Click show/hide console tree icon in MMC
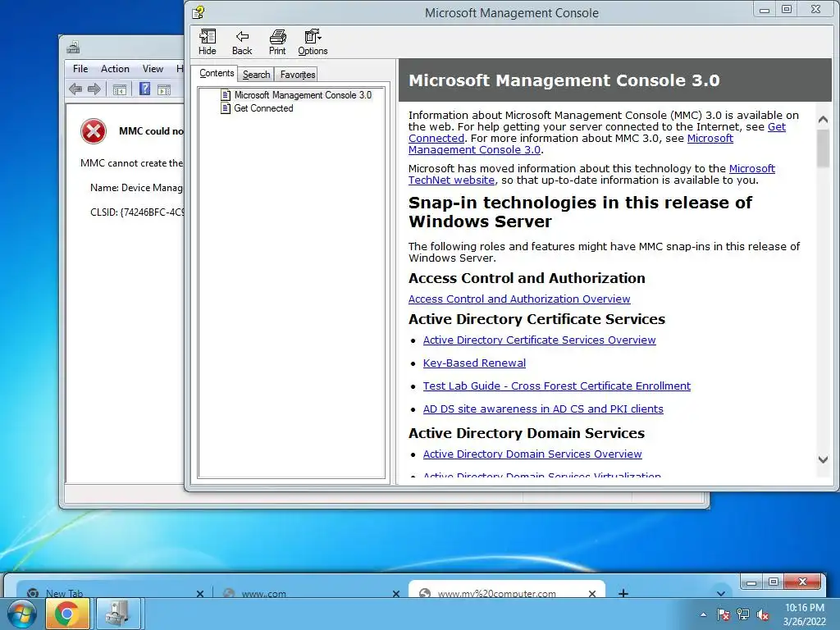Image resolution: width=840 pixels, height=630 pixels. tap(120, 89)
